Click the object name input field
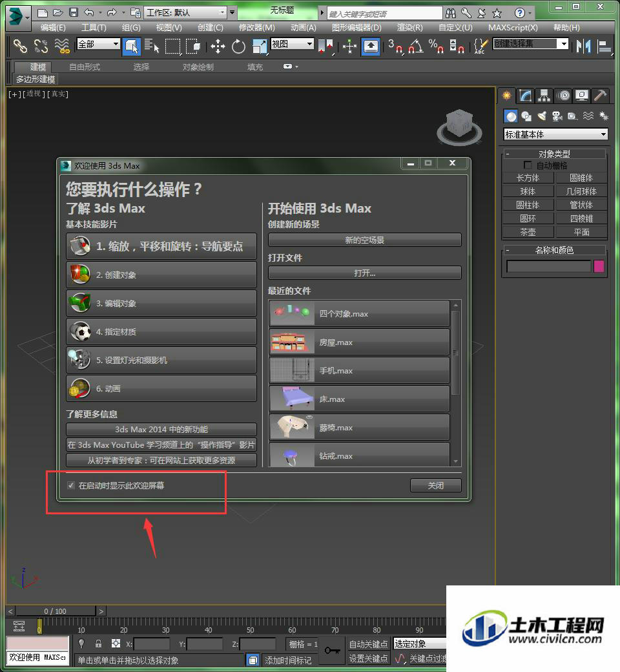The height and width of the screenshot is (672, 620). [548, 266]
